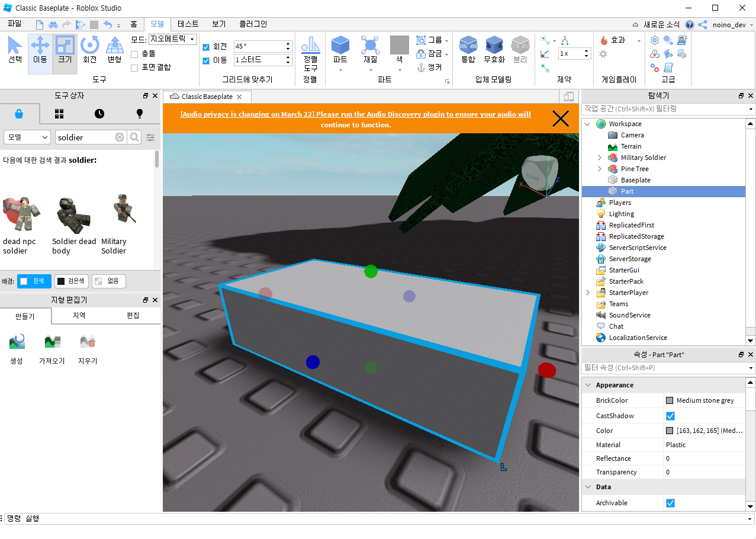Collapse the Data properties section
Viewport: 756px width, 539px height.
point(588,487)
